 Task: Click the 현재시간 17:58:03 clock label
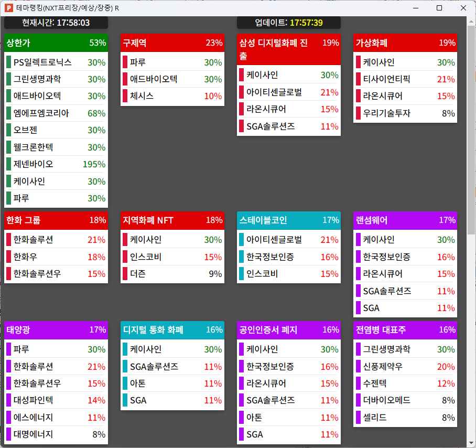[56, 23]
